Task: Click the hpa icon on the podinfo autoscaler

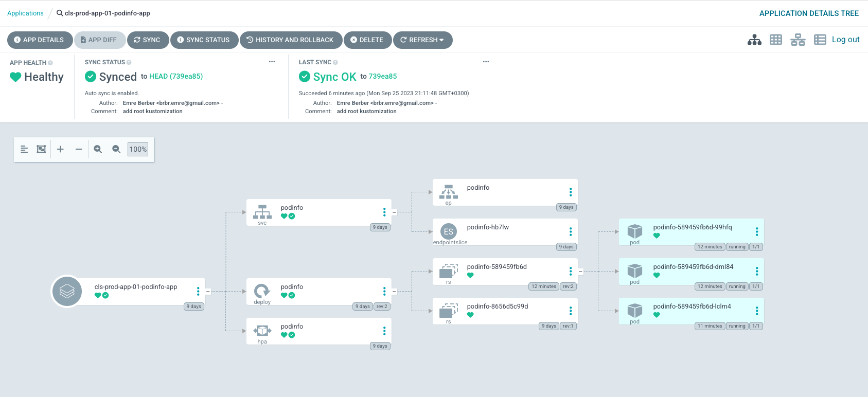Action: pyautogui.click(x=262, y=331)
